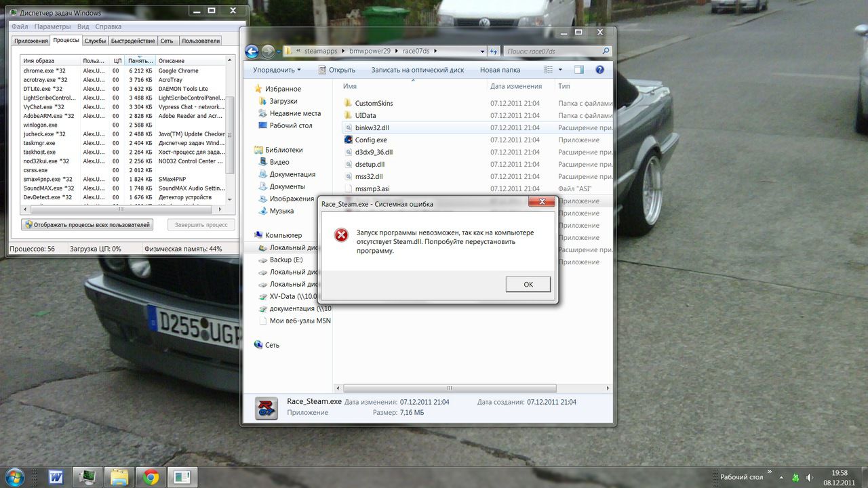Open Недавние места in favorites
The height and width of the screenshot is (488, 868).
(295, 113)
